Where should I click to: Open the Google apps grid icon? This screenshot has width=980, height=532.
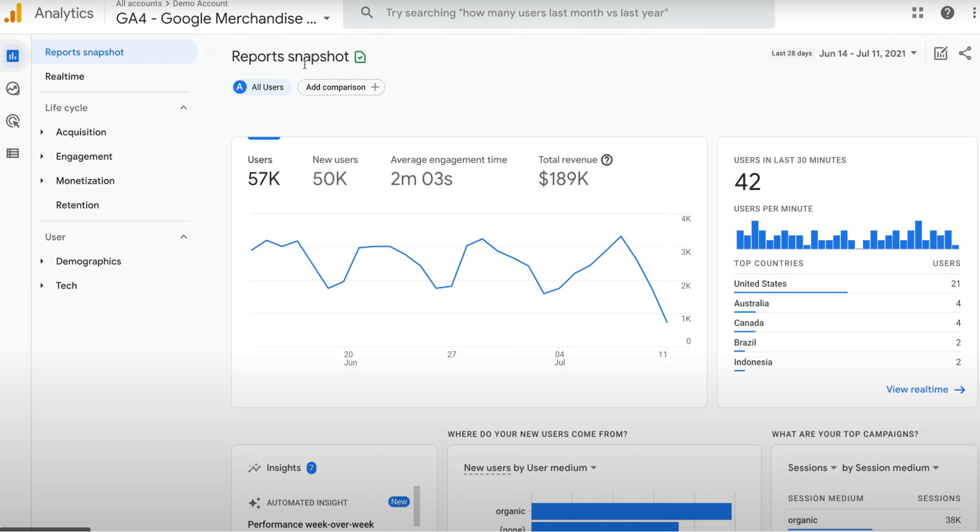918,13
